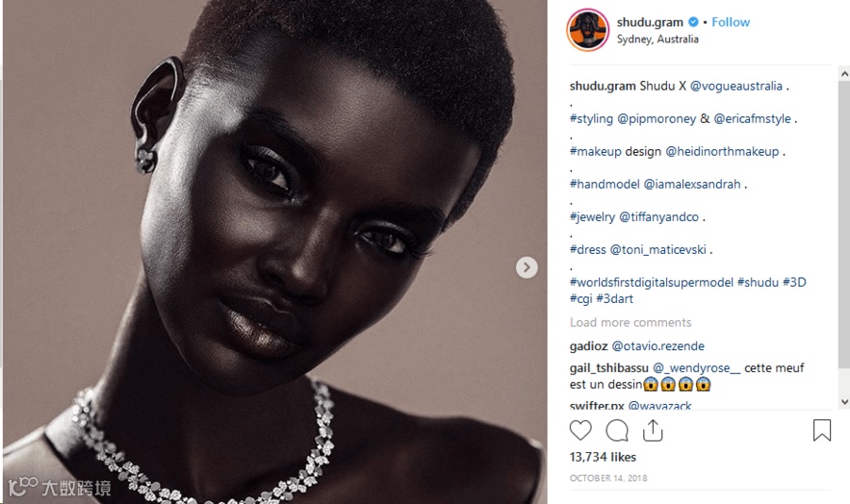Go to next photo with right chevron
The image size is (850, 504).
(527, 267)
